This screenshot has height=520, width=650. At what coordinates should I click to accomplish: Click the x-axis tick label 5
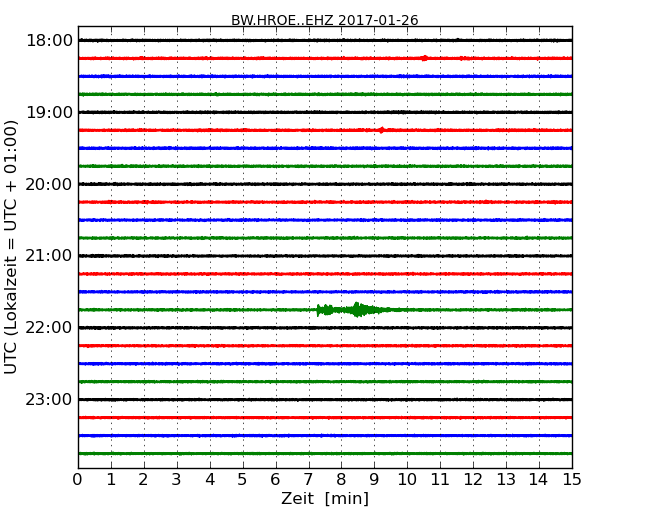243,479
